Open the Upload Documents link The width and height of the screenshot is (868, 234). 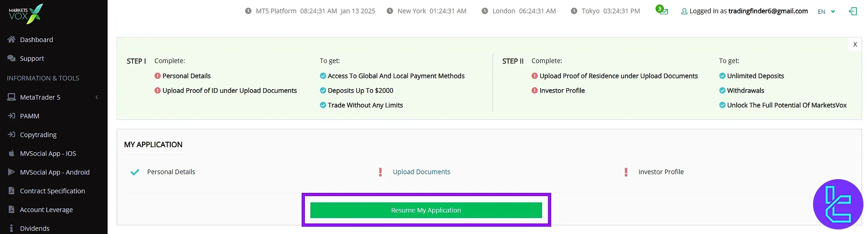(421, 172)
